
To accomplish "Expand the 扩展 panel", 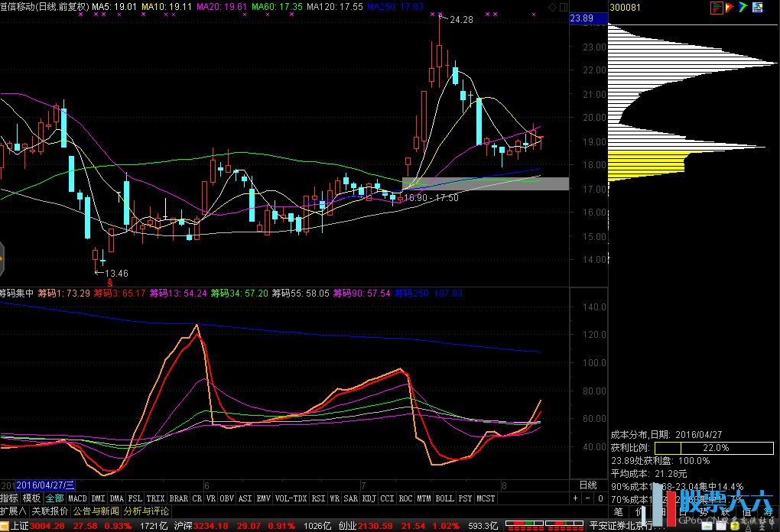I will coord(13,511).
